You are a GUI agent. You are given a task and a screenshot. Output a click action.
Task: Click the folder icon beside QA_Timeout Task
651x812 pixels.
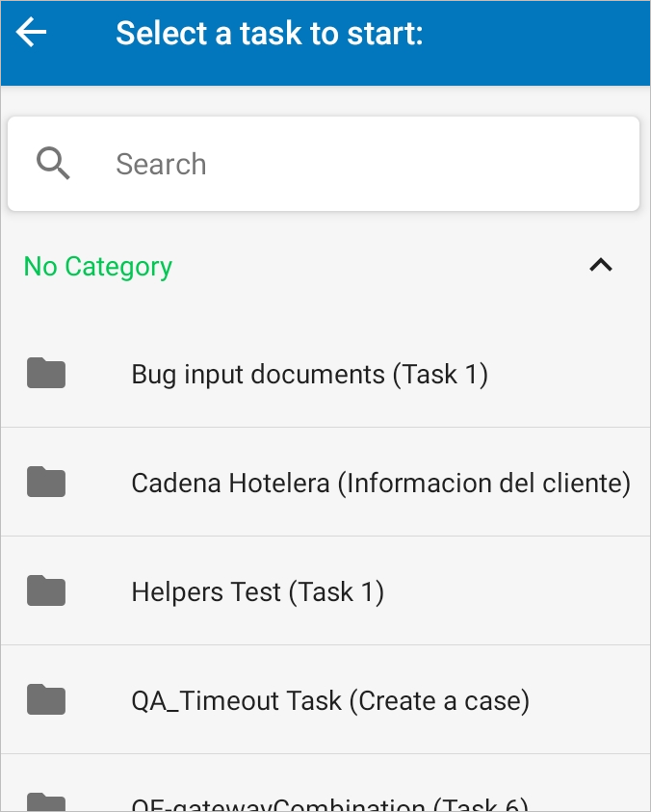pyautogui.click(x=46, y=699)
